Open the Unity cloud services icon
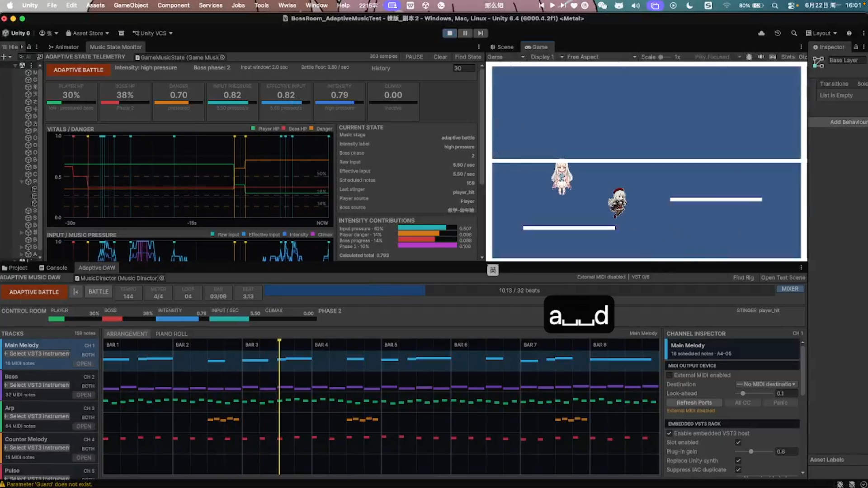 (x=761, y=33)
